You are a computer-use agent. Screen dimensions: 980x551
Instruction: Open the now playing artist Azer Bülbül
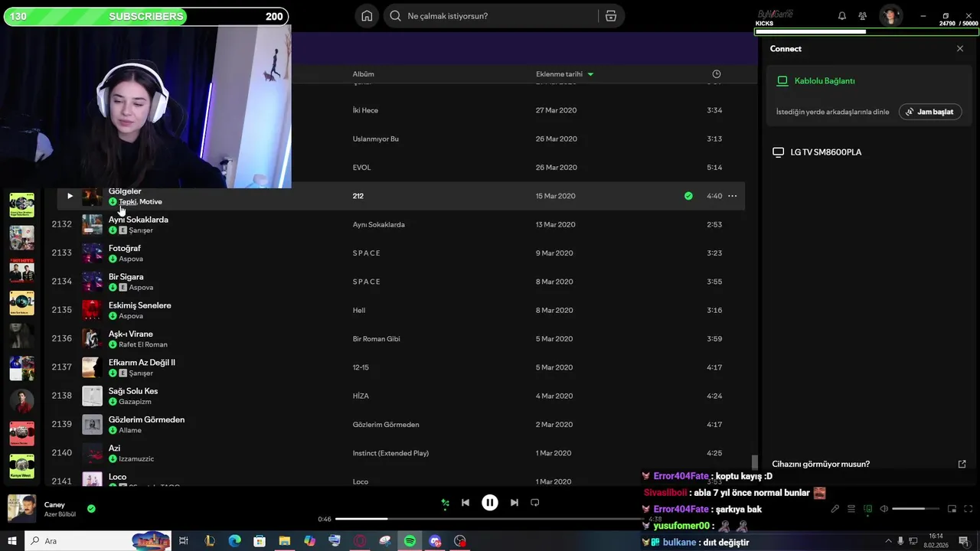(x=60, y=514)
